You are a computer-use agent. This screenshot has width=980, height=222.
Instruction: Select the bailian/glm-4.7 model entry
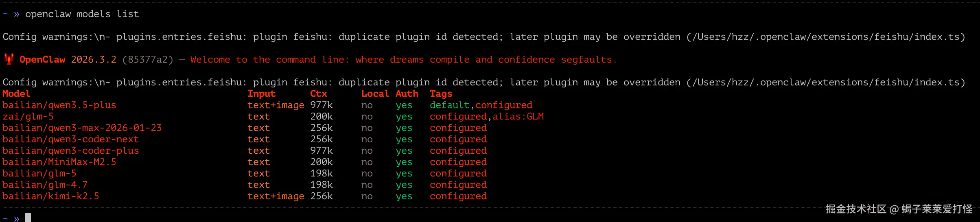(x=45, y=185)
